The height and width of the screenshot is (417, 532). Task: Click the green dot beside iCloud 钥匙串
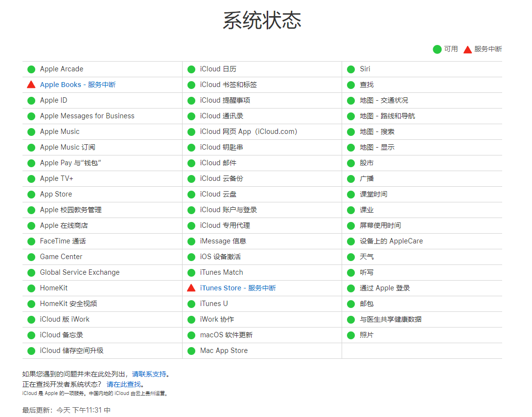click(x=191, y=148)
